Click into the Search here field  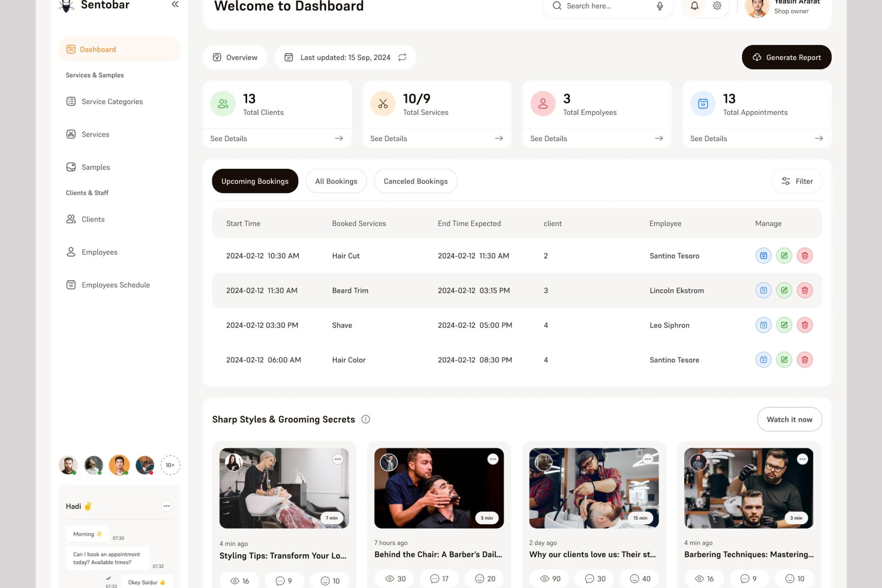(608, 6)
